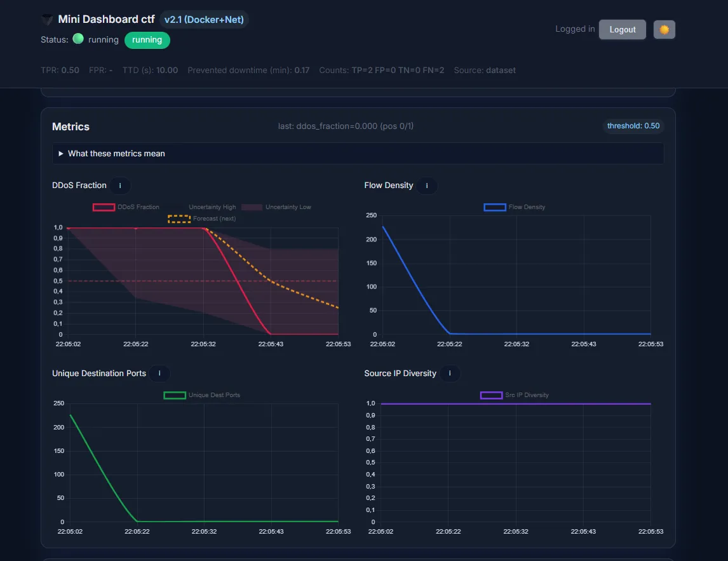The width and height of the screenshot is (728, 561).
Task: Click the Mini Dashboard logo icon
Action: [47, 20]
